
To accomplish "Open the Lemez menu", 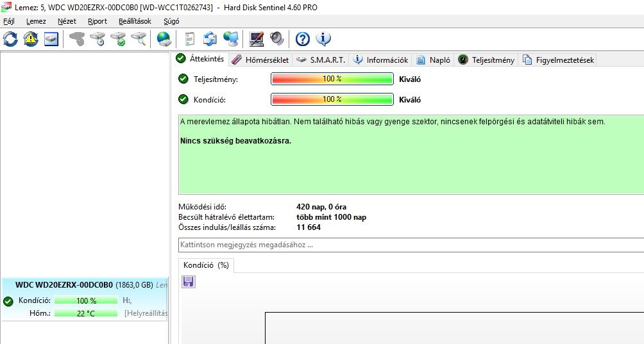I will 36,21.
